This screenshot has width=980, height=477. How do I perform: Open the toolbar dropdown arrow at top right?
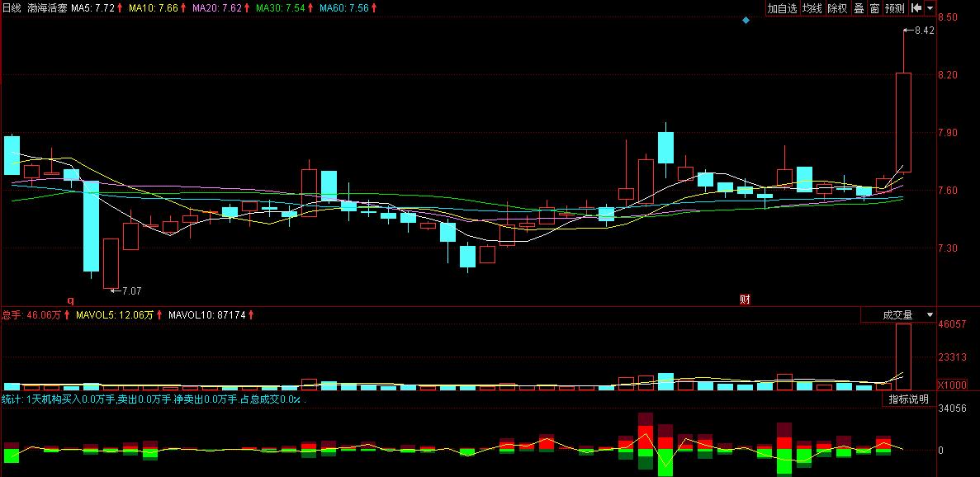930,8
